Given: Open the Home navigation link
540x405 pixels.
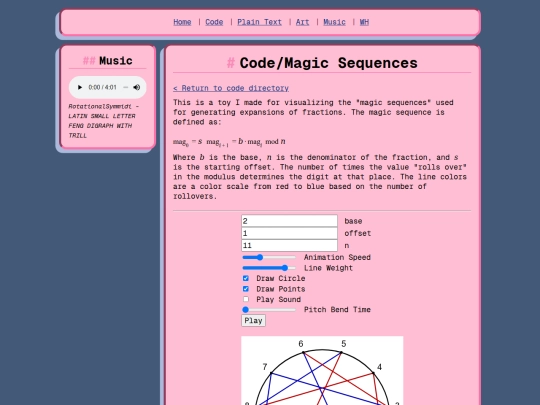Looking at the screenshot, I should click(182, 22).
